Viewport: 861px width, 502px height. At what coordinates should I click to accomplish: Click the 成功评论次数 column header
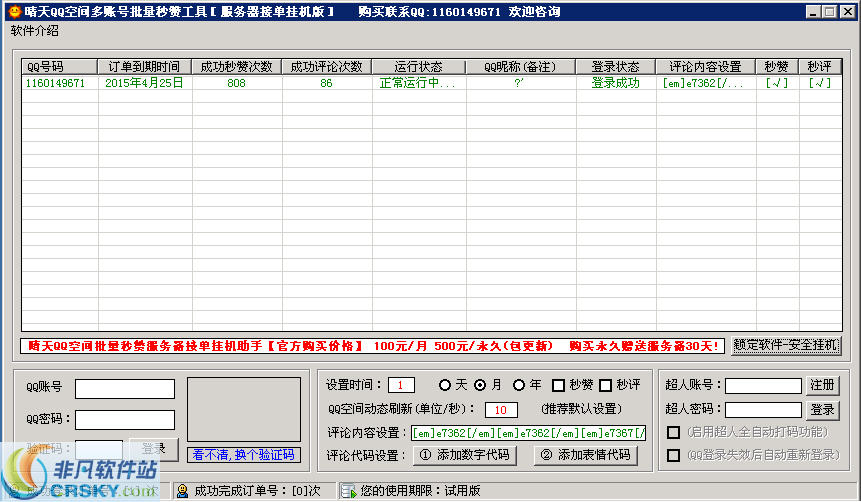tap(327, 66)
